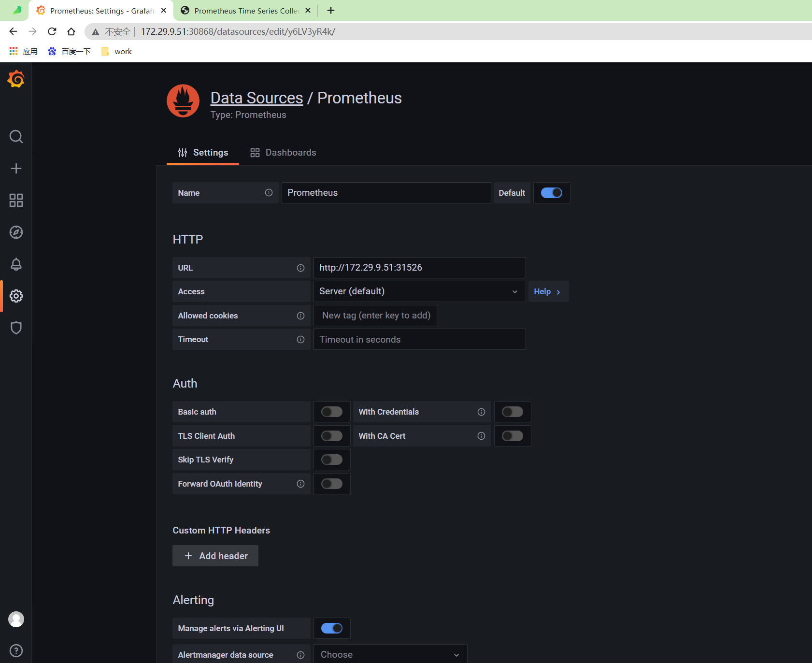Enable the Forward OAuth Identity switch
Screen dimensions: 812x663
pyautogui.click(x=332, y=484)
